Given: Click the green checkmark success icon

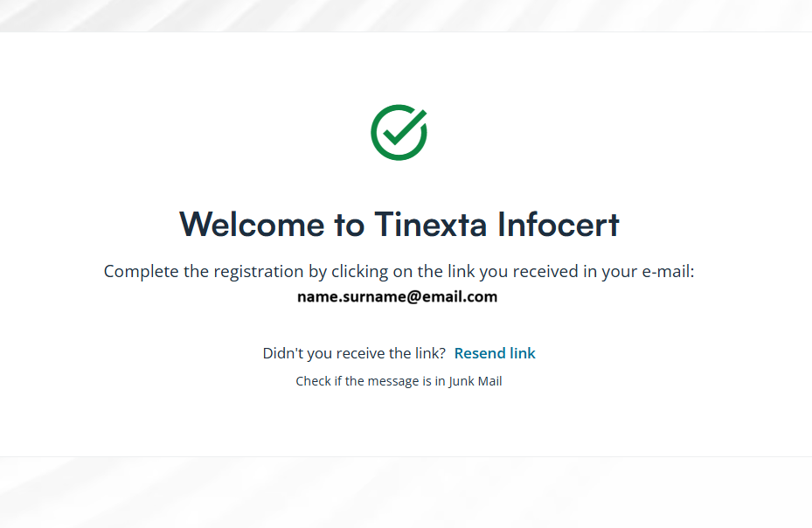Looking at the screenshot, I should click(399, 132).
